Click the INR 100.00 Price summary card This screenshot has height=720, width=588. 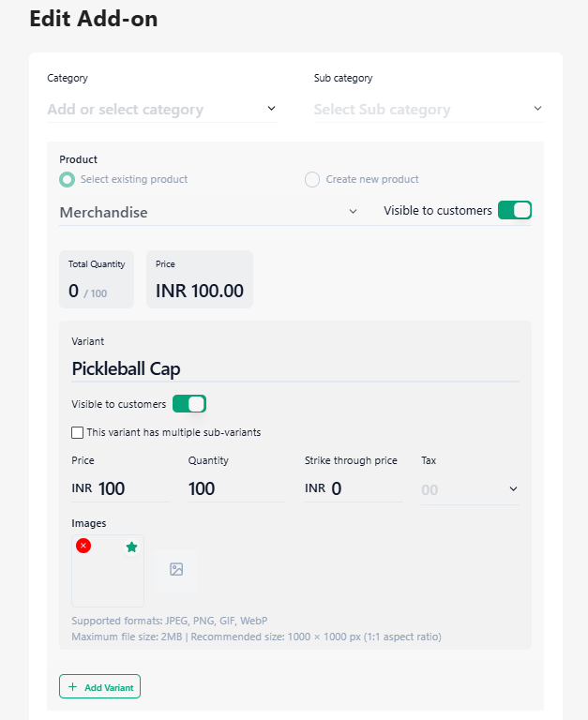(200, 279)
